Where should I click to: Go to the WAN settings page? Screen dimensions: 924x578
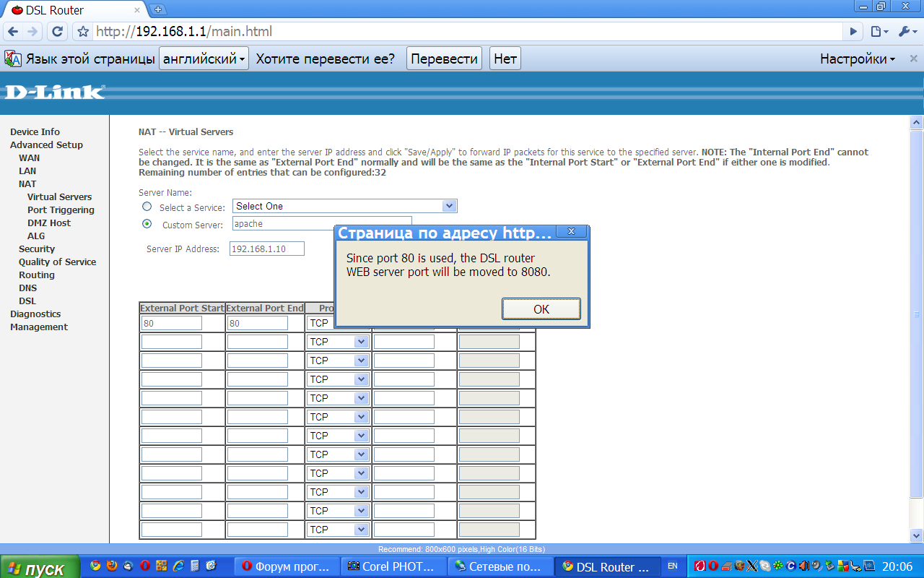pyautogui.click(x=29, y=158)
